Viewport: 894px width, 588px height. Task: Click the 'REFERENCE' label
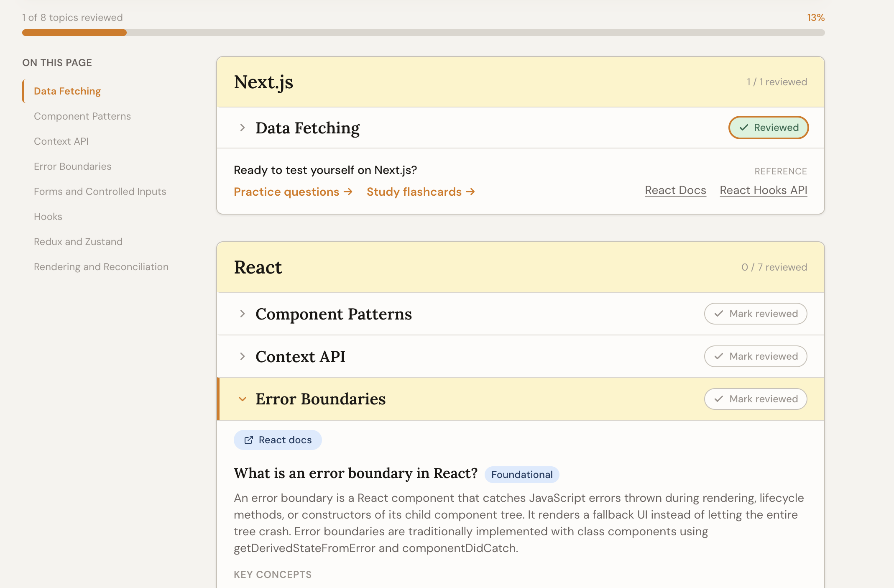point(781,171)
